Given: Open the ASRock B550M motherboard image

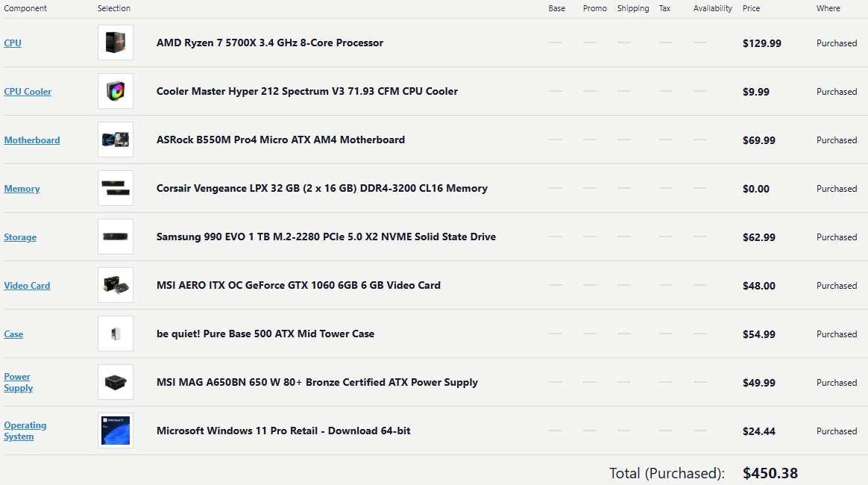Looking at the screenshot, I should pos(116,140).
